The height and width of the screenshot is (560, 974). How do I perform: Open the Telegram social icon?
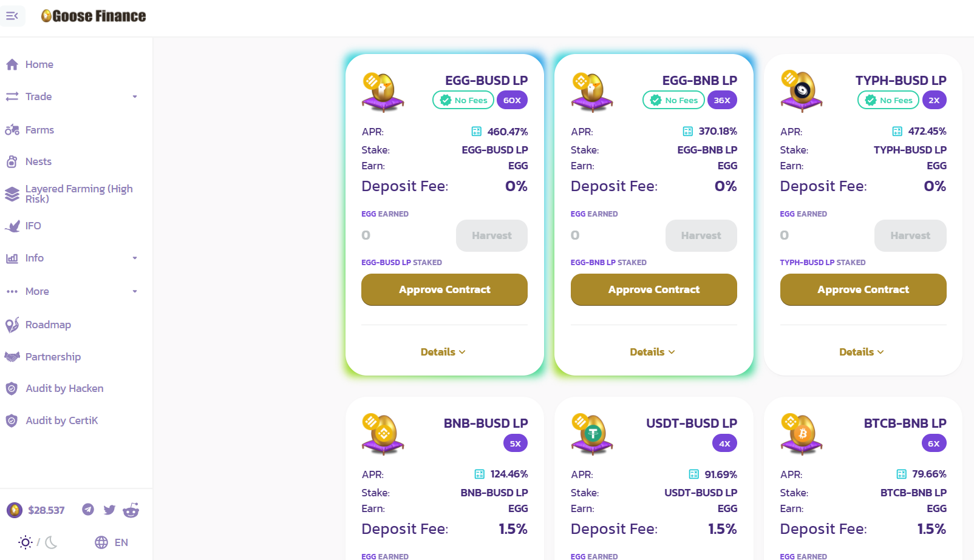[88, 510]
